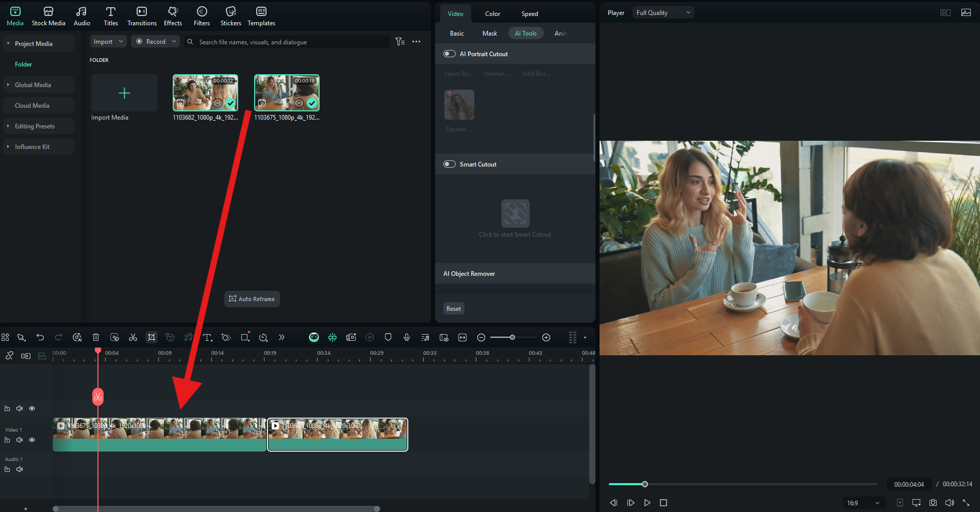
Task: Mute the Video 1 track speaker
Action: point(20,440)
